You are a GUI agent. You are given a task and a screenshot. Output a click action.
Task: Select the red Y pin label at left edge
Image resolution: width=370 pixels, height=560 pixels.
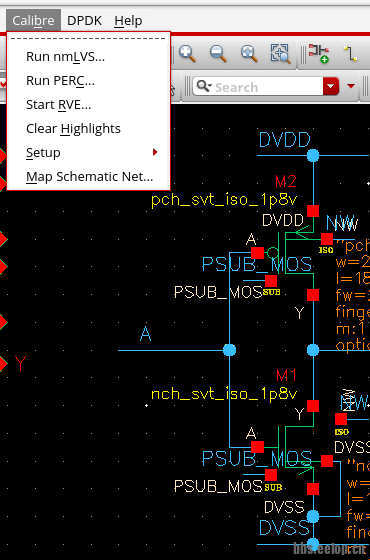click(x=21, y=364)
